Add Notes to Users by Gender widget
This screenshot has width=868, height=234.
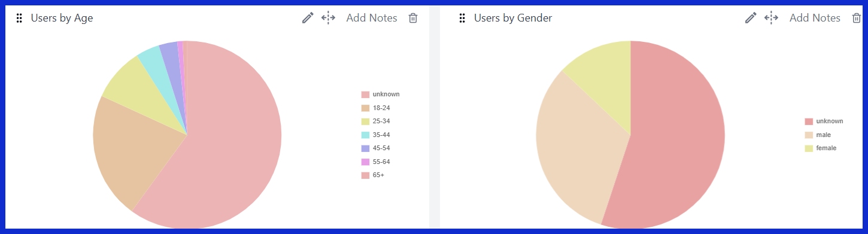[815, 18]
